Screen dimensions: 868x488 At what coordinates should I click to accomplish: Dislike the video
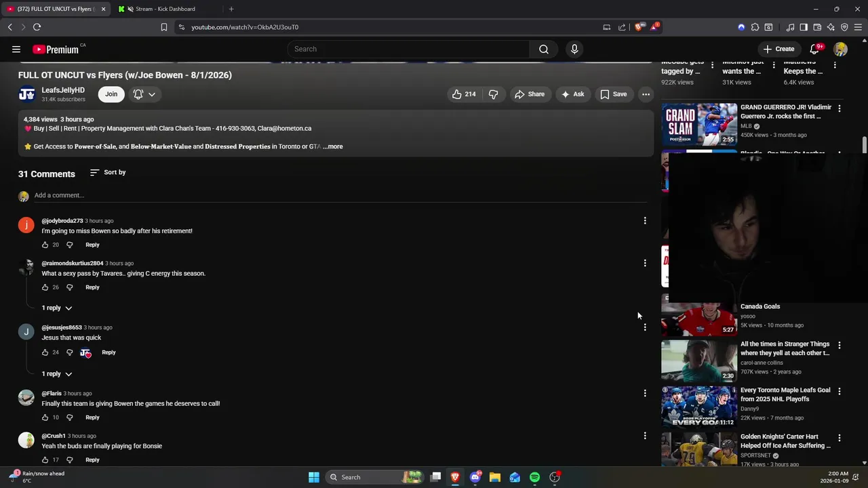(x=493, y=94)
